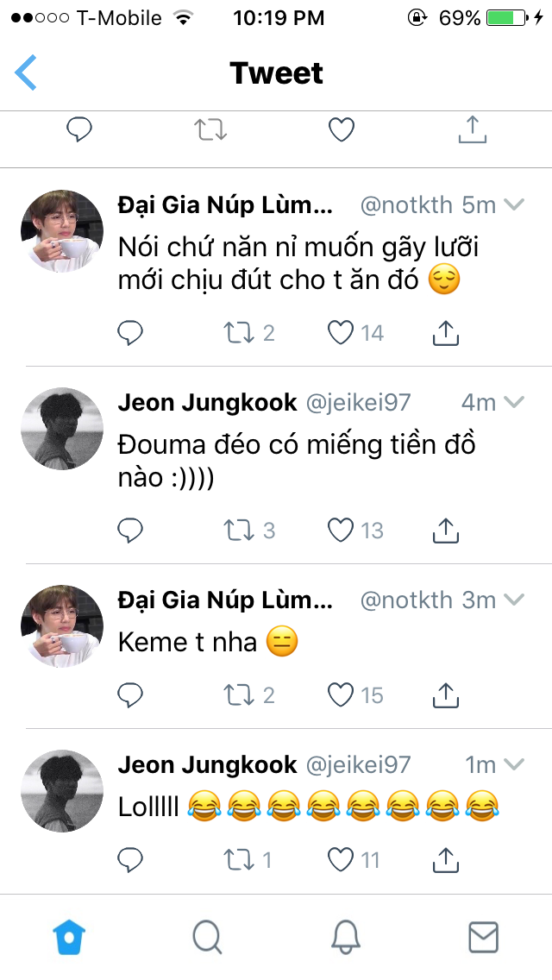The image size is (552, 980).
Task: Open chevron menu on the 1m tweet
Action: pos(514,764)
